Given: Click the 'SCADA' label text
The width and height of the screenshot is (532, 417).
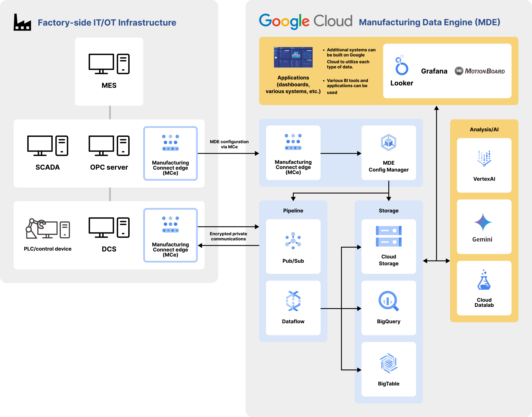Looking at the screenshot, I should (x=48, y=167).
